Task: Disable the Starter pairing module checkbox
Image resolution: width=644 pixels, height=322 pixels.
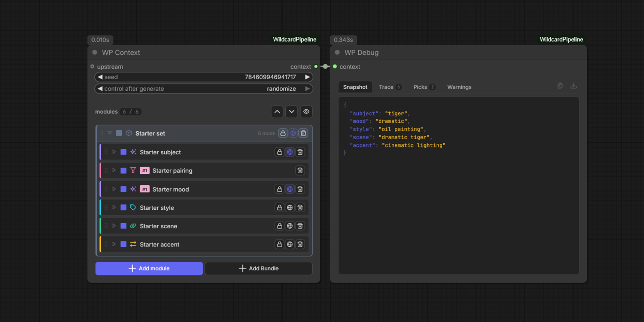Action: coord(123,170)
